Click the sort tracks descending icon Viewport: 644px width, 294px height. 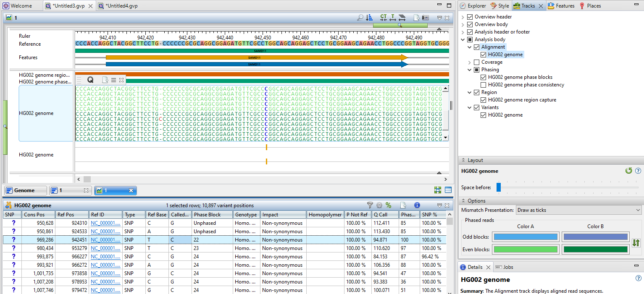coord(369,18)
